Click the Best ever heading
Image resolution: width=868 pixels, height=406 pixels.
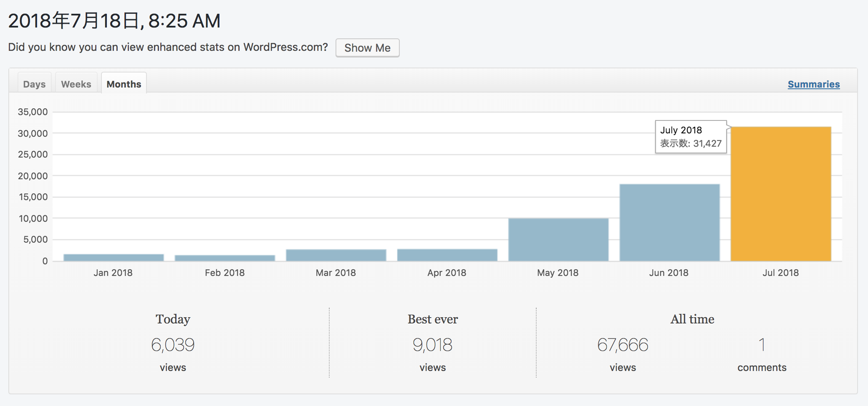[433, 319]
